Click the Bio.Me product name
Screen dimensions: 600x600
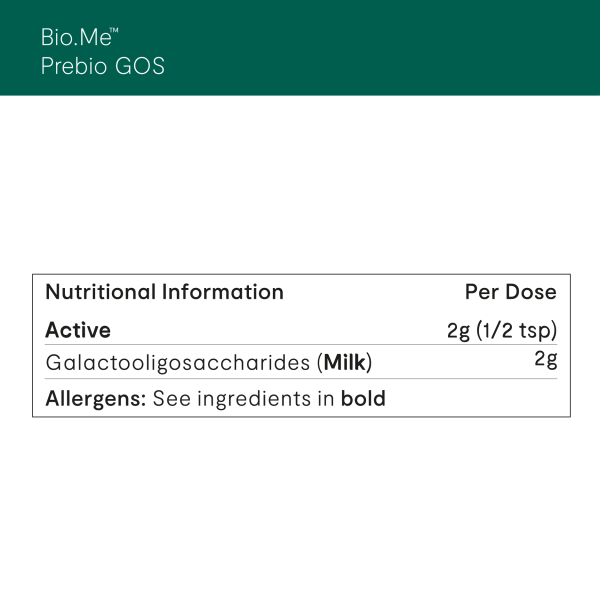pos(75,38)
